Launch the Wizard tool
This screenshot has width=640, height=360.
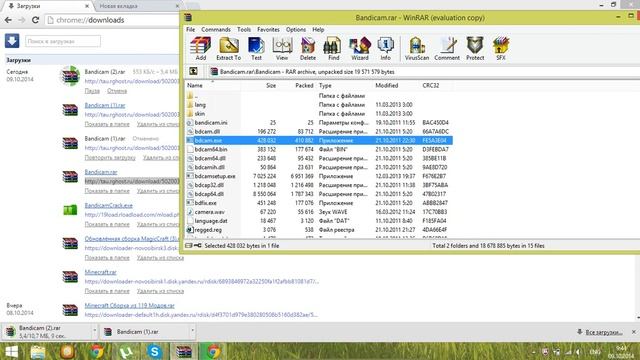(x=360, y=49)
